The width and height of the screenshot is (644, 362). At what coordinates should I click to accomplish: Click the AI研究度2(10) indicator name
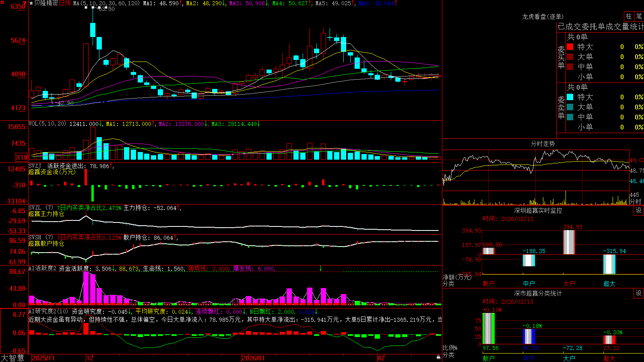click(x=48, y=311)
